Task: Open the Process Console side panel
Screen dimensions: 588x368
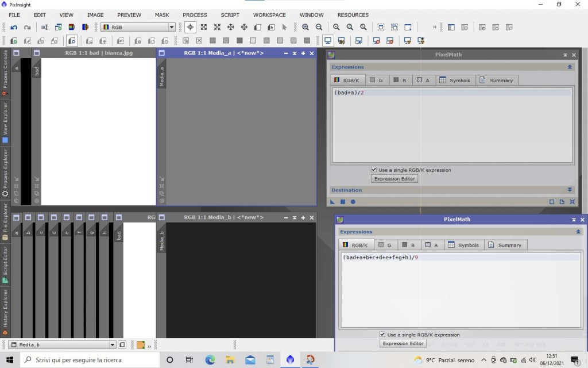Action: click(5, 72)
